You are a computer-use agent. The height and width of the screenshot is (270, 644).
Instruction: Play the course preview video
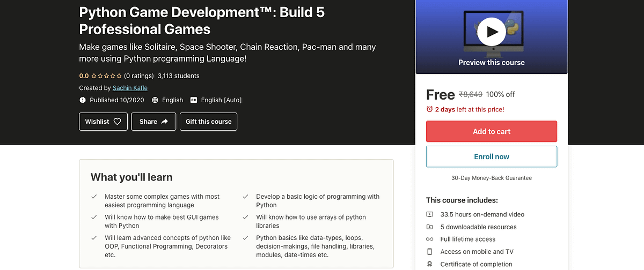click(x=492, y=32)
